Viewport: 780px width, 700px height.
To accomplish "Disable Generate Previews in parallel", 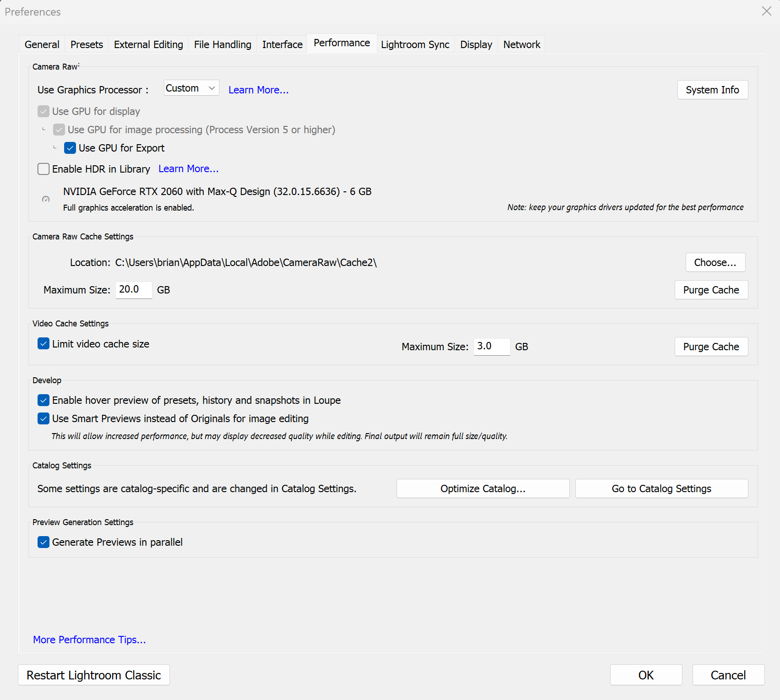I will coord(43,542).
